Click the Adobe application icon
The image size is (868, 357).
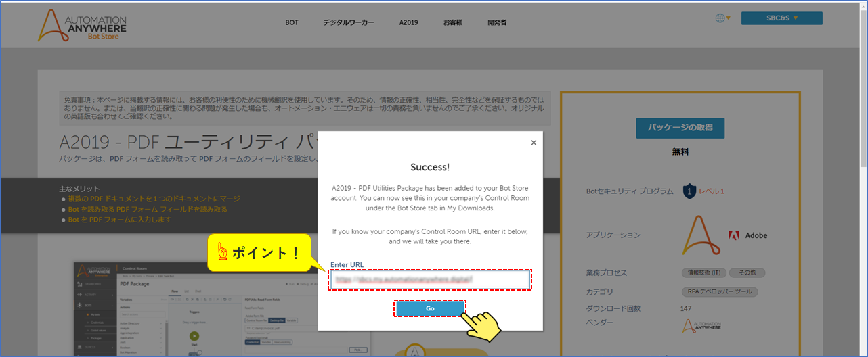pyautogui.click(x=747, y=235)
